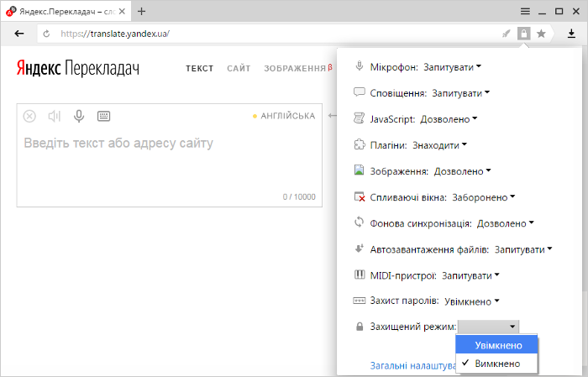This screenshot has width=588, height=377.
Task: Select Увімкнено in the open dropdown list
Action: 497,345
